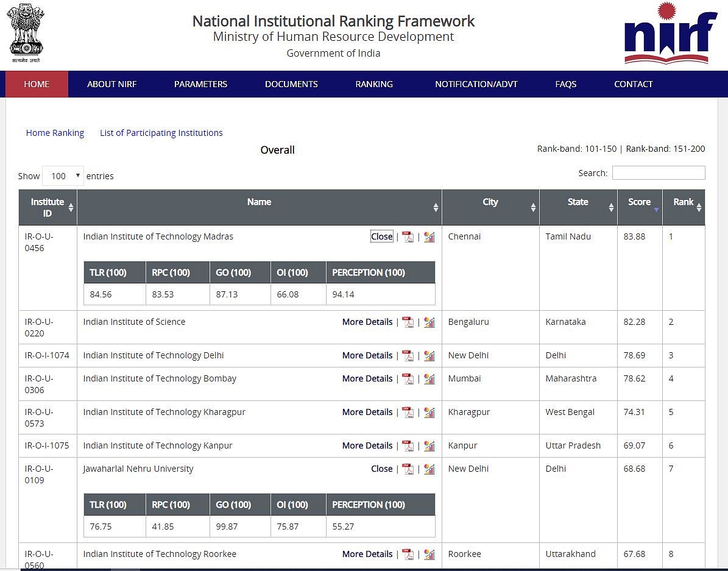Open the Rank-band: 101-150 link
This screenshot has width=728, height=571.
576,149
